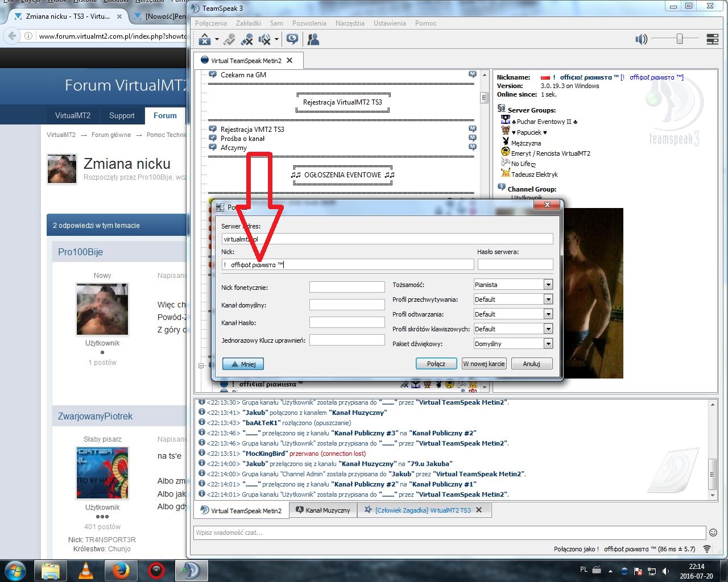Click the M badge on Czekam na GM
Screen dimensions: 728x582
472,74
